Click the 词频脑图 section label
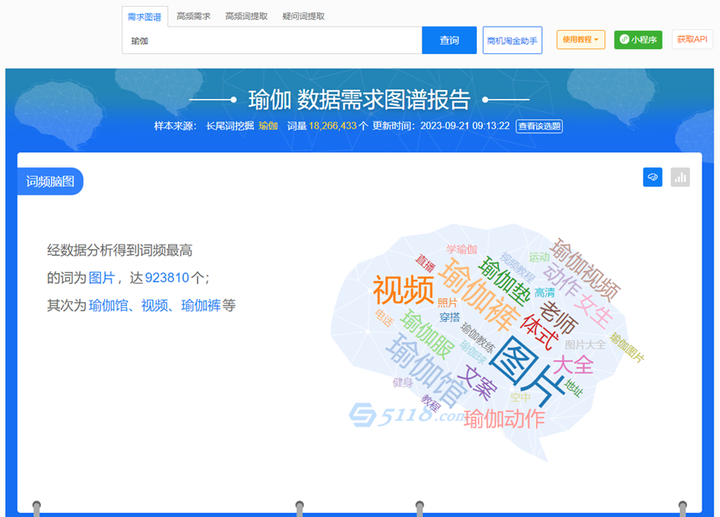This screenshot has width=720, height=517. click(50, 181)
